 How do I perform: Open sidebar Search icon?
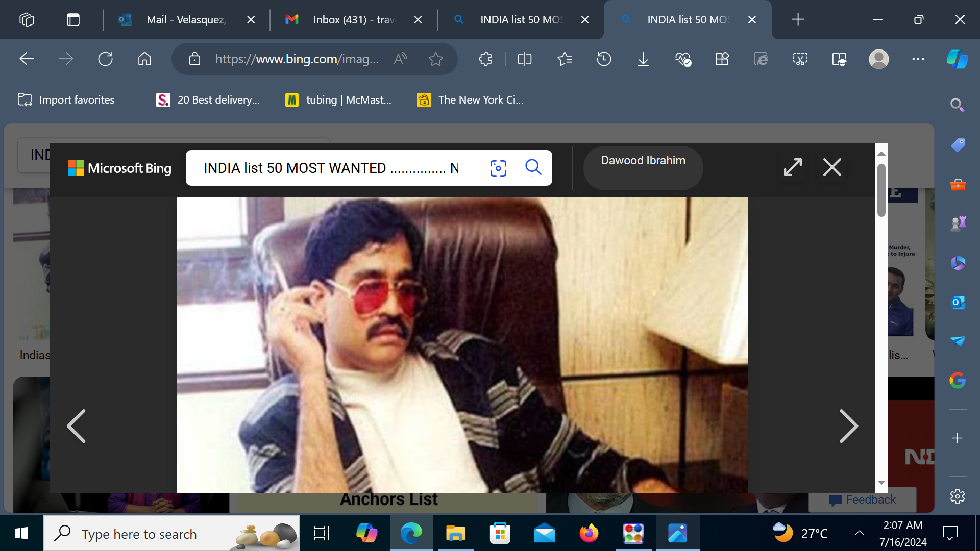click(x=957, y=105)
